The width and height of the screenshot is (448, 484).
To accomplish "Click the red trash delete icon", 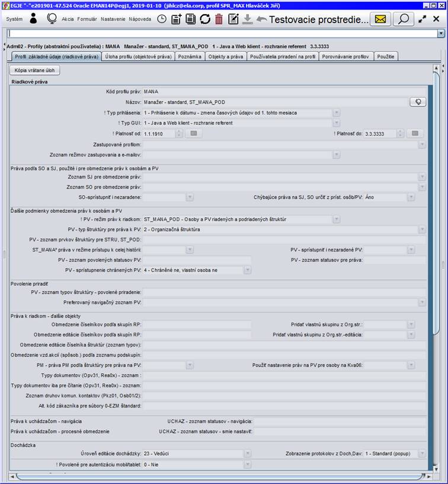I will pos(219,19).
